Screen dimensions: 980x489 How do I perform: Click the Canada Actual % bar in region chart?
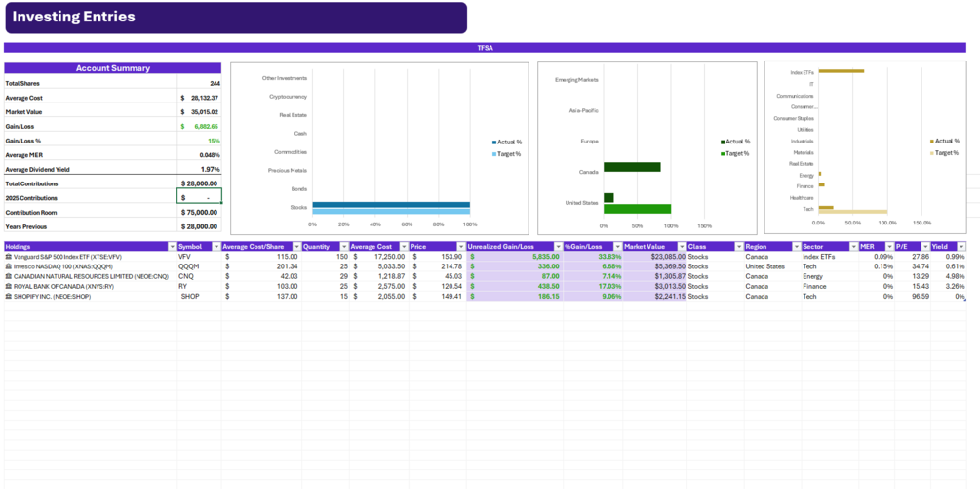tap(632, 167)
